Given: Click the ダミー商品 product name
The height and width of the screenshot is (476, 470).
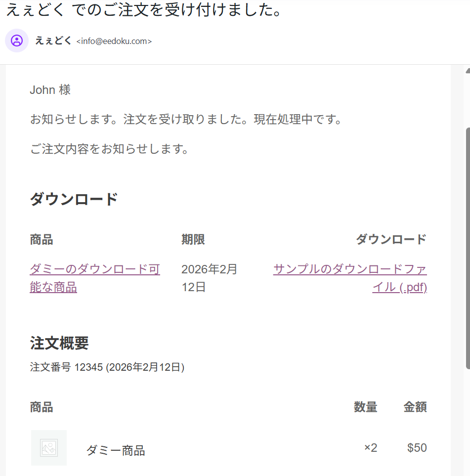Looking at the screenshot, I should click(115, 450).
